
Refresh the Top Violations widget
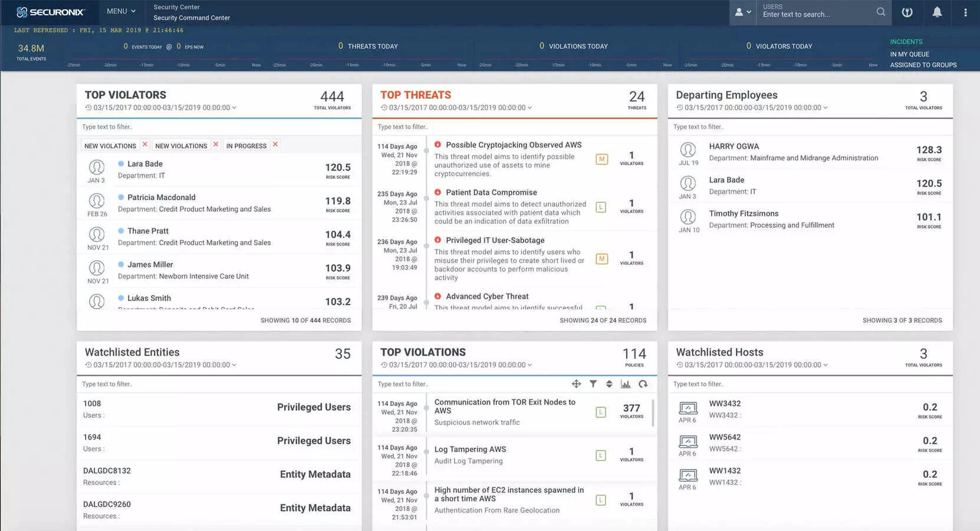click(x=643, y=384)
